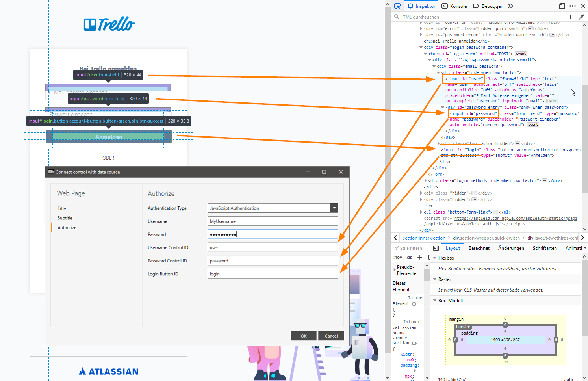
Task: Click the plus icon to create new node
Action: pos(570,17)
